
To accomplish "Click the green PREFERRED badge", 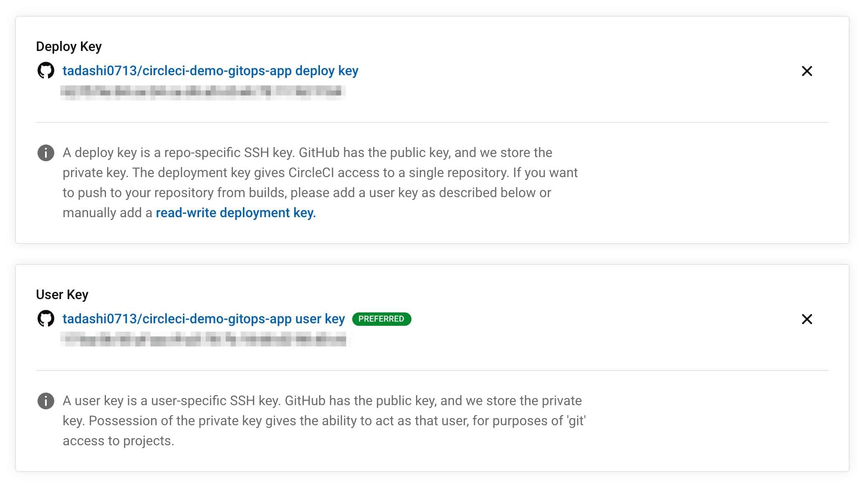I will [381, 319].
